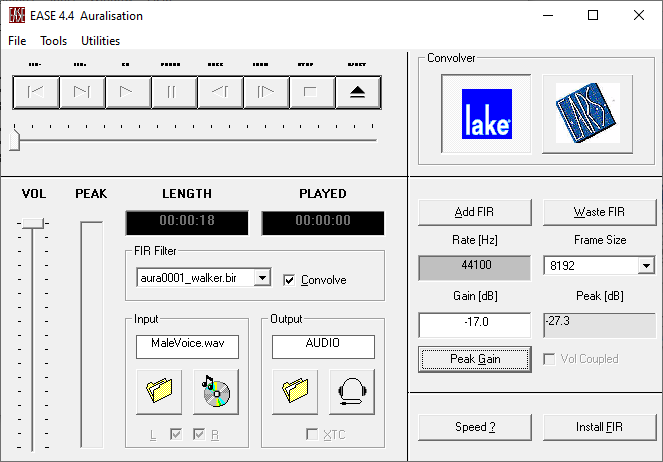Maximize the EASE Auralisation window
Viewport: 663px width, 462px height.
tap(593, 16)
